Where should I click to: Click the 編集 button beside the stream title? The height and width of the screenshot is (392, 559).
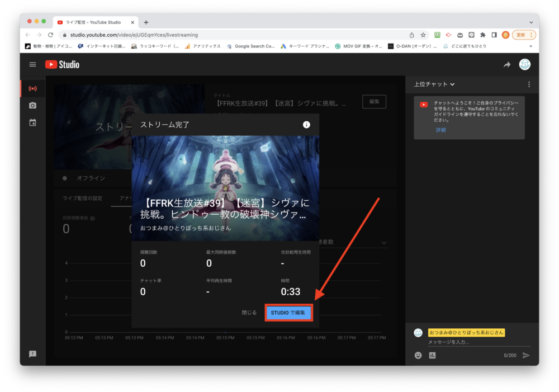(x=374, y=102)
